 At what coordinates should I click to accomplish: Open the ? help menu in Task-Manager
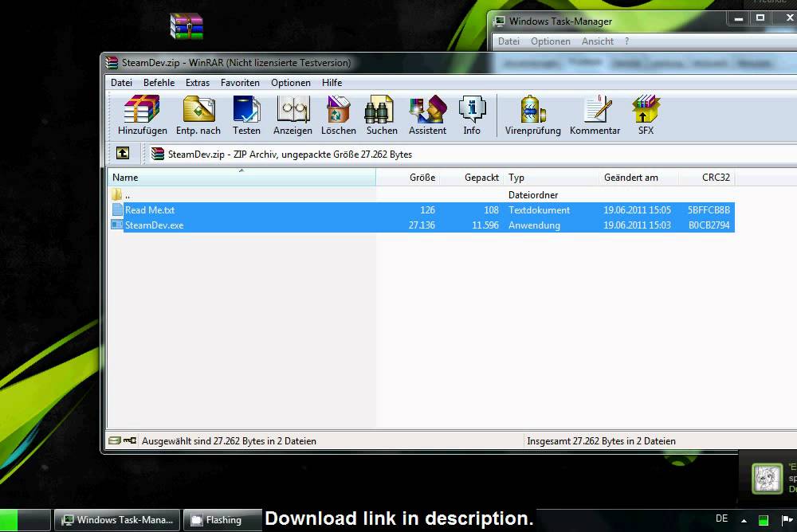pyautogui.click(x=626, y=41)
